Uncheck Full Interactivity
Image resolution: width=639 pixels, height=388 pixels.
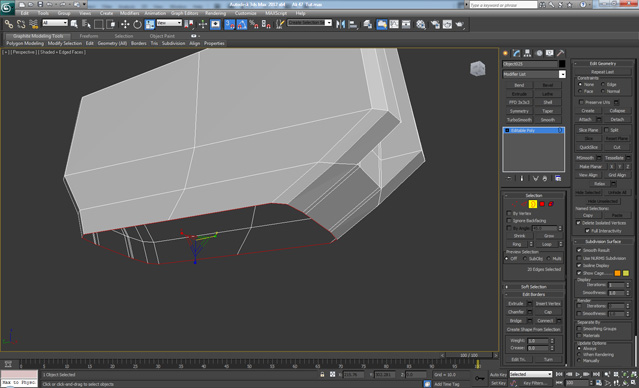coord(587,231)
